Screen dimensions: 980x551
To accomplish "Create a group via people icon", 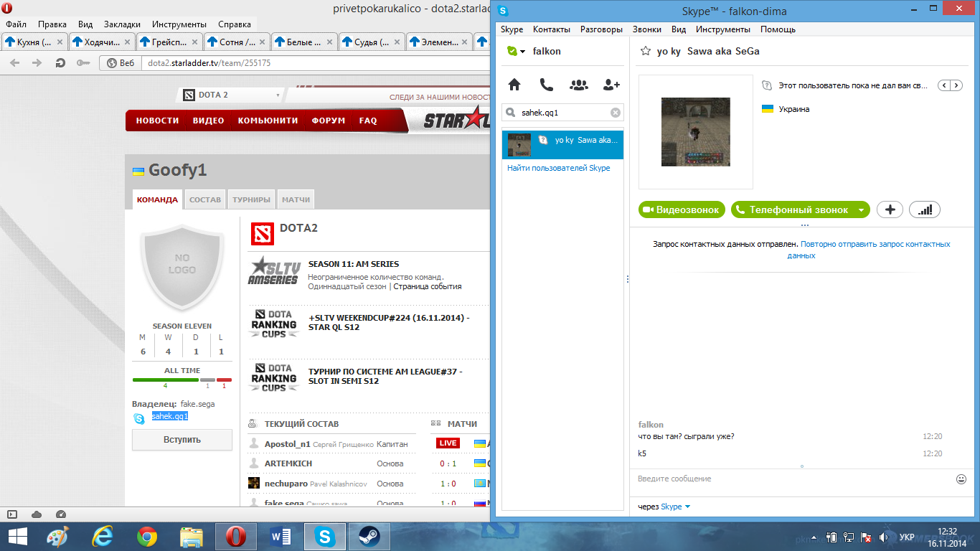I will point(579,85).
